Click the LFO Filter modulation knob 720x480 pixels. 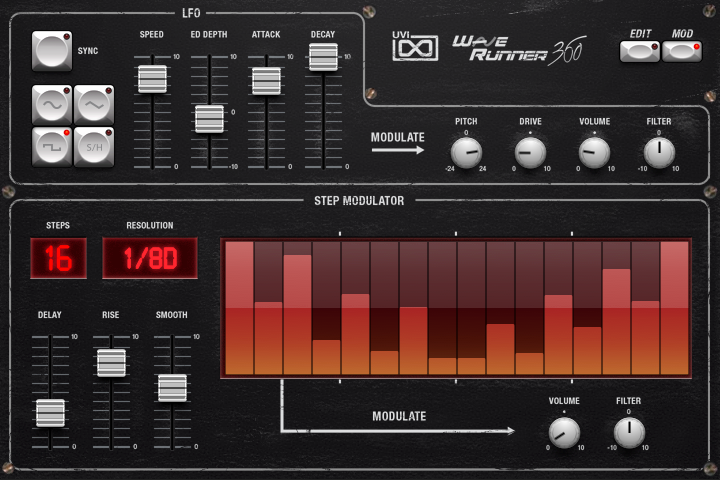pos(659,152)
